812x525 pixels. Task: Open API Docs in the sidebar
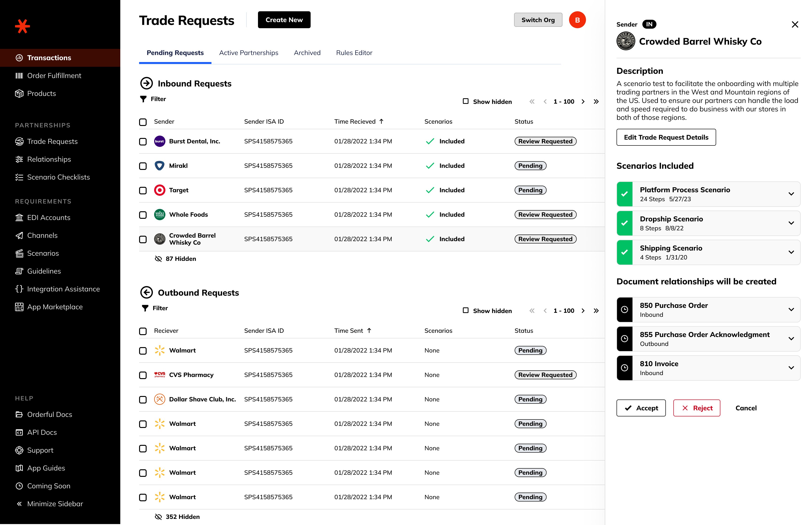(x=60, y=432)
